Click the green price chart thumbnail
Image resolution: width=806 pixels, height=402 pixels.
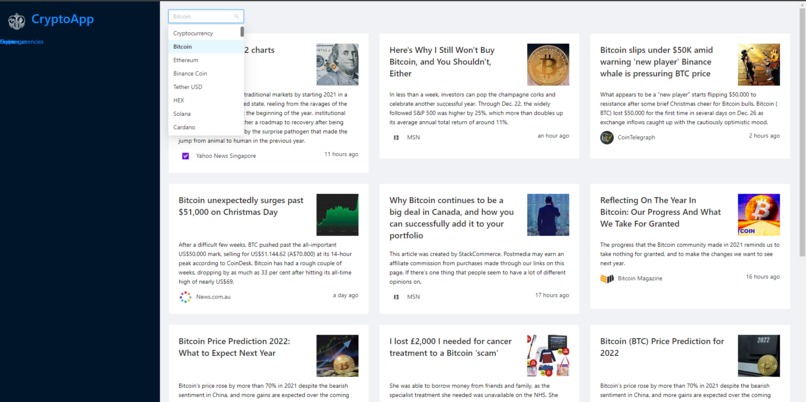[x=337, y=215]
